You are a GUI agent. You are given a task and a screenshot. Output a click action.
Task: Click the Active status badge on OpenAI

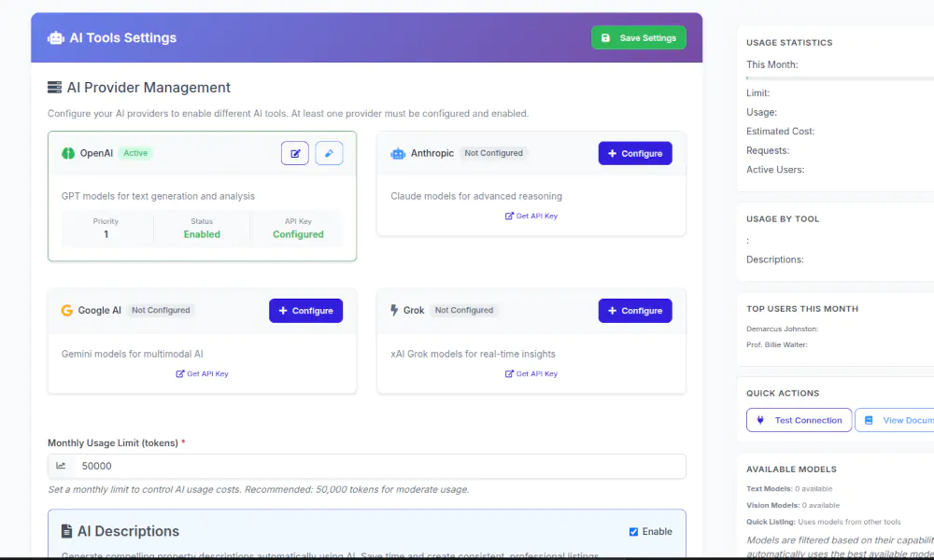[134, 153]
